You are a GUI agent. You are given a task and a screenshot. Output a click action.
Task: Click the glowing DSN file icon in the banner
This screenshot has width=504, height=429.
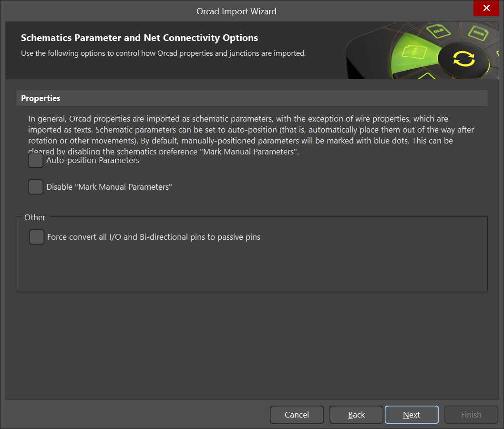pyautogui.click(x=414, y=52)
